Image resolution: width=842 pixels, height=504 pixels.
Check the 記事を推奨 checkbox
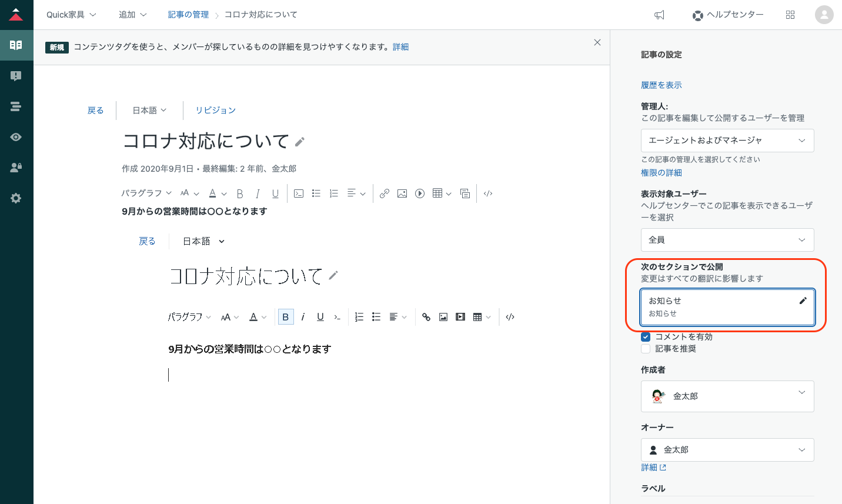coord(646,349)
